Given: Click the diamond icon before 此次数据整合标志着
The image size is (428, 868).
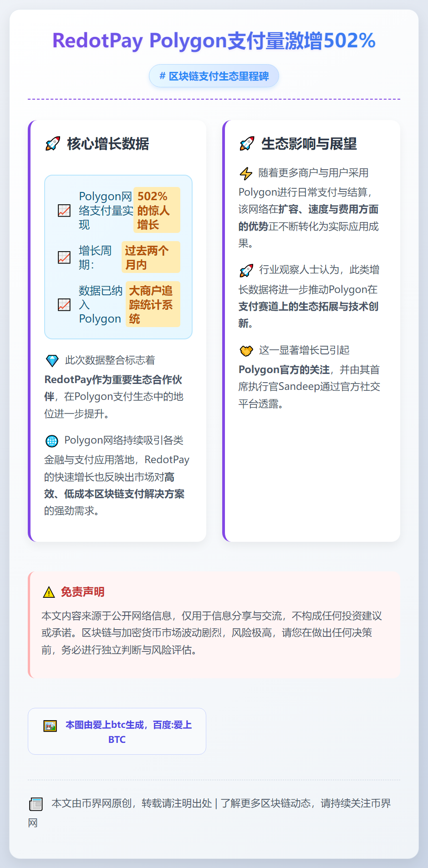Looking at the screenshot, I should tap(52, 361).
